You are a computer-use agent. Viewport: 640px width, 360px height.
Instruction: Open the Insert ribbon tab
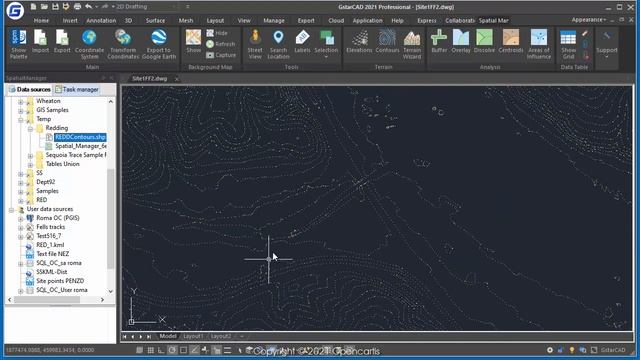click(70, 20)
